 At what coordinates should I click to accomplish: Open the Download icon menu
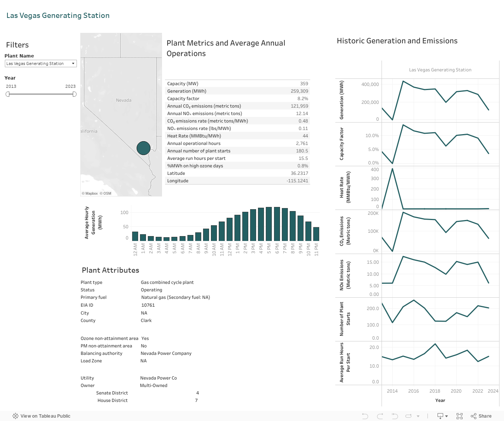click(442, 416)
